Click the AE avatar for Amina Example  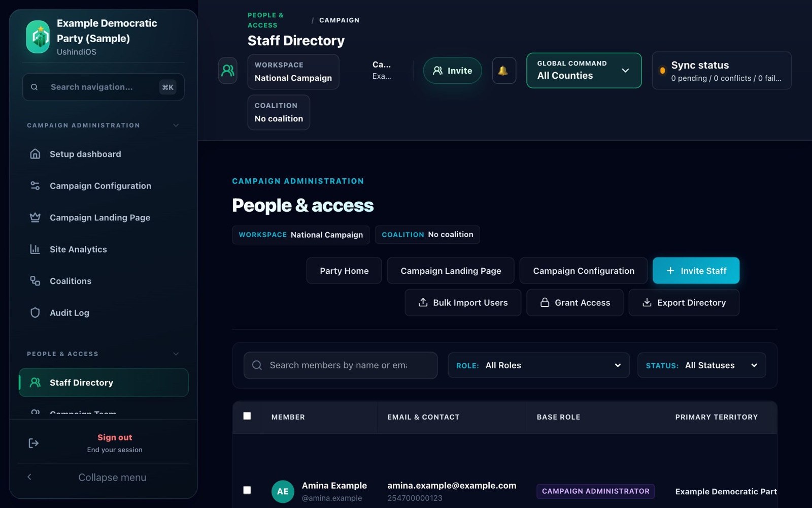pyautogui.click(x=283, y=491)
